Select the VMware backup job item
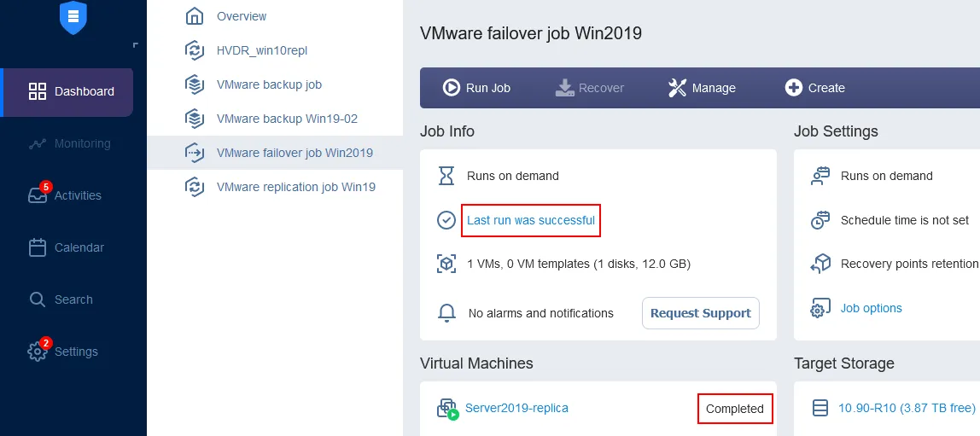The width and height of the screenshot is (980, 436). click(x=268, y=84)
